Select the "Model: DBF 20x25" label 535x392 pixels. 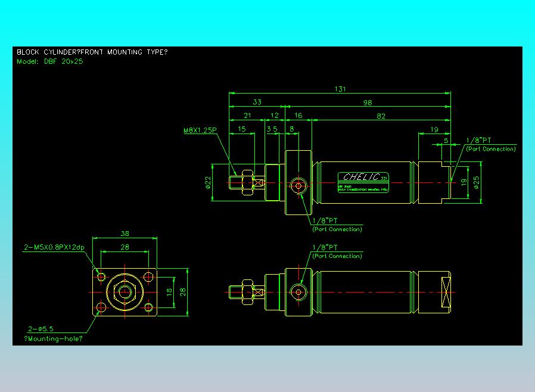tap(50, 61)
